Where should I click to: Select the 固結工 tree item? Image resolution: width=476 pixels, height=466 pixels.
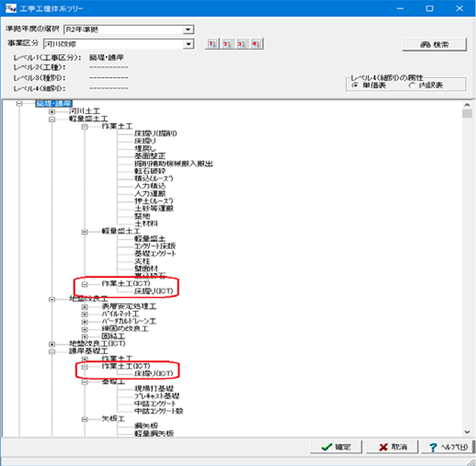coord(113,337)
